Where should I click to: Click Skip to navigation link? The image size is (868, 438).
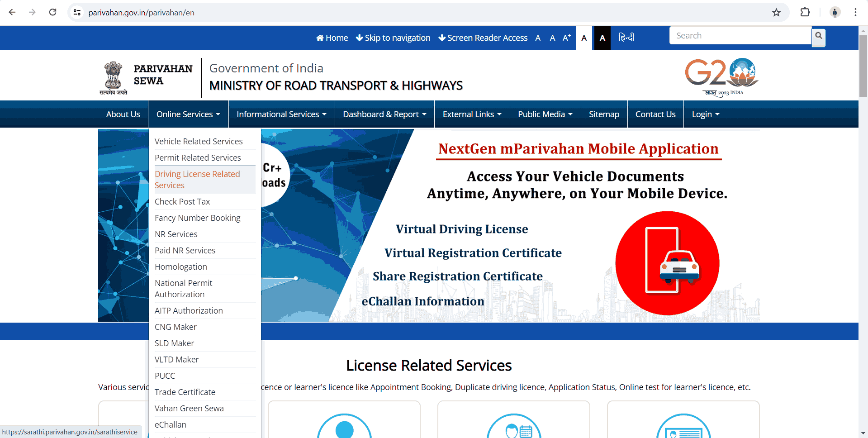[x=393, y=38]
